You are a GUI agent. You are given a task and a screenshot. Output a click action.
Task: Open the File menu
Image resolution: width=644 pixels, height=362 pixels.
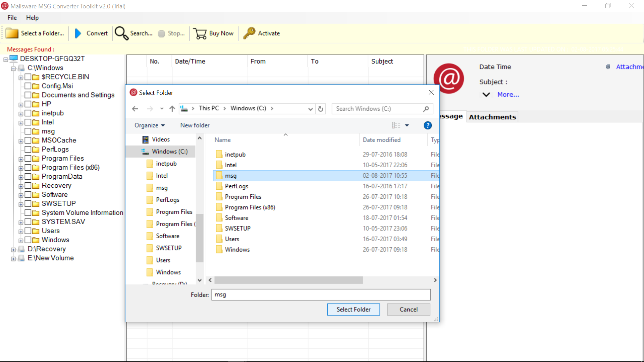click(11, 18)
